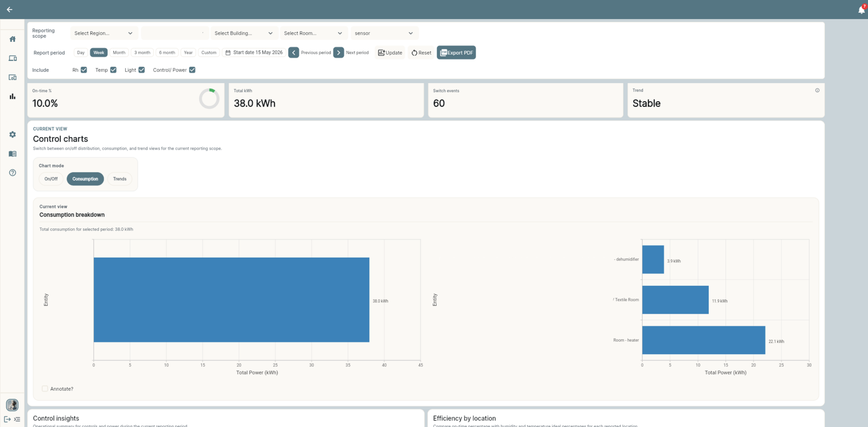Click the dehumidifier 3.9 kWh bar

point(653,260)
